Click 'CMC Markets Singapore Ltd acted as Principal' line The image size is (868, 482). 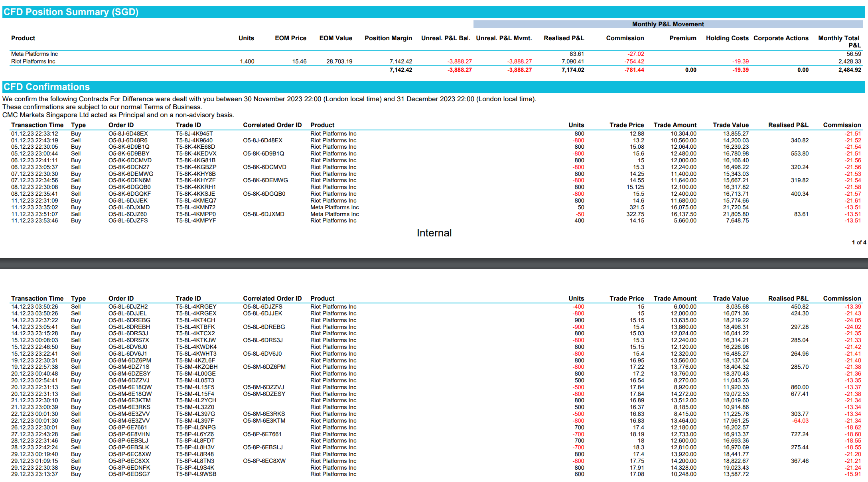pos(118,115)
